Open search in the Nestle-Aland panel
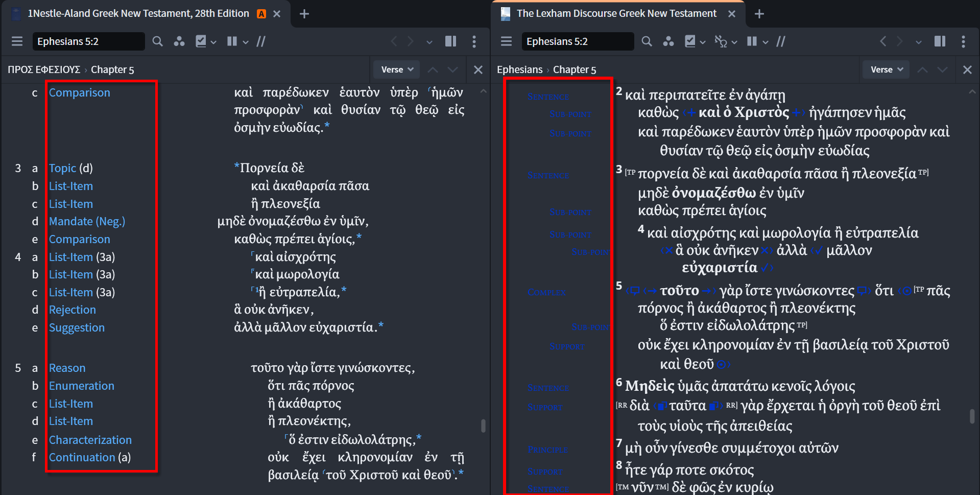This screenshot has height=495, width=980. click(157, 41)
